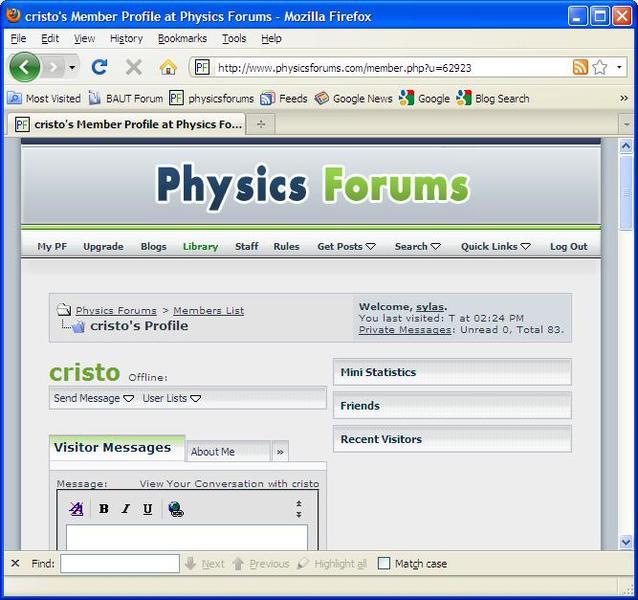The width and height of the screenshot is (638, 600).
Task: Click the Physics Forums banner logo
Action: 312,187
